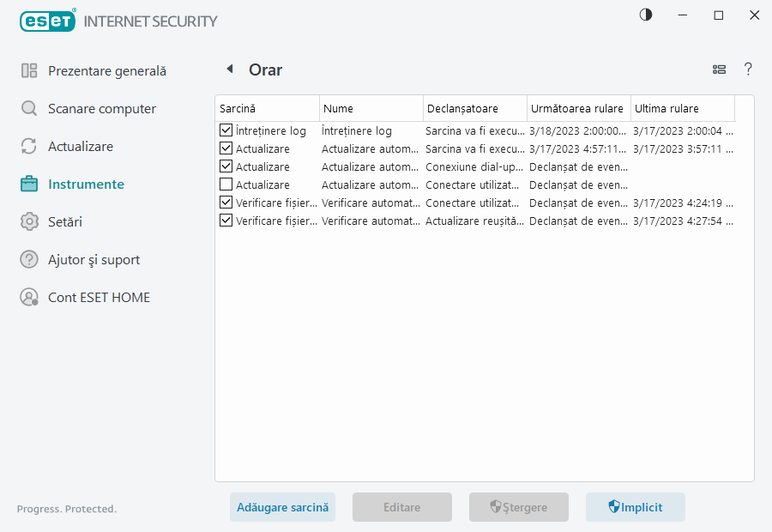This screenshot has height=532, width=772.
Task: Open Actualizare via the sync arrows icon
Action: click(29, 146)
